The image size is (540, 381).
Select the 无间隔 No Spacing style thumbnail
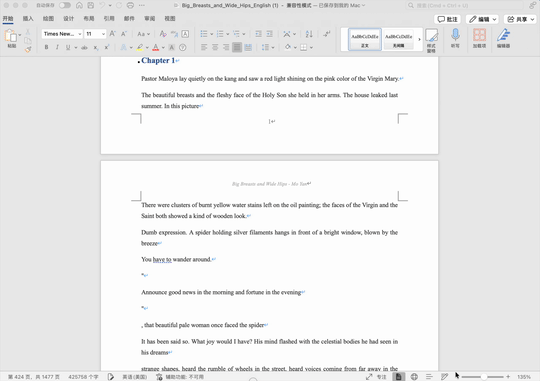click(x=398, y=40)
